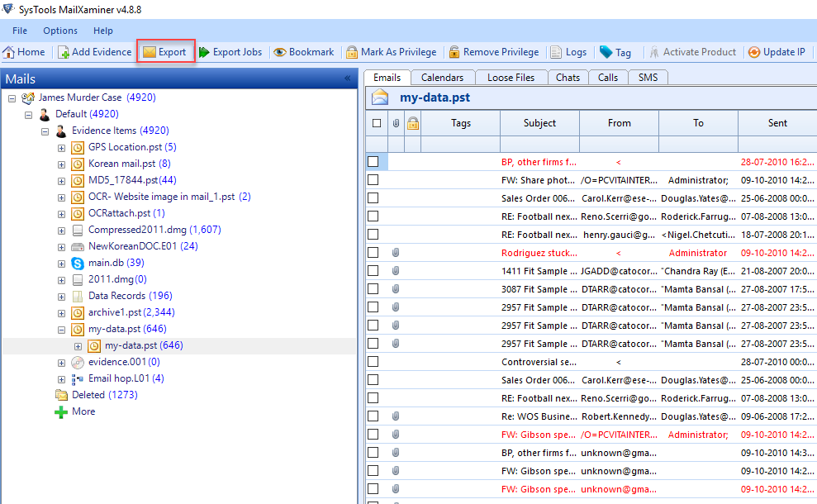Viewport: 817px width, 504px height.
Task: Click the green plus More icon
Action: tap(61, 411)
